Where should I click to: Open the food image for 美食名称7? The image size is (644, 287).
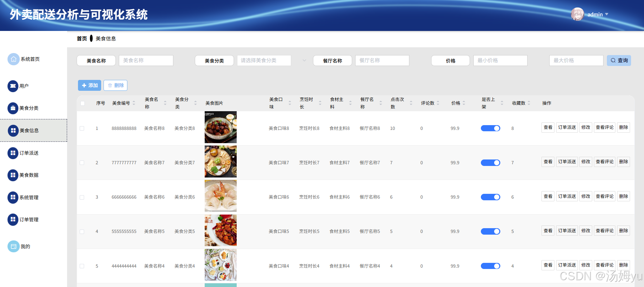(x=221, y=162)
